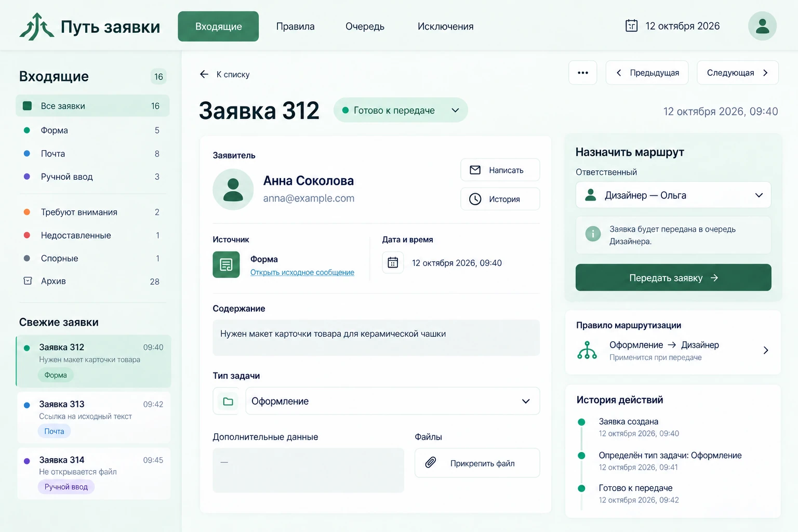The image size is (798, 532).
Task: Click the calendar icon in Дата и время
Action: (393, 263)
